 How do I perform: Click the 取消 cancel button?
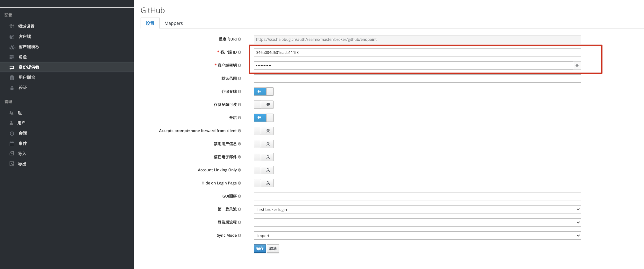coord(273,249)
